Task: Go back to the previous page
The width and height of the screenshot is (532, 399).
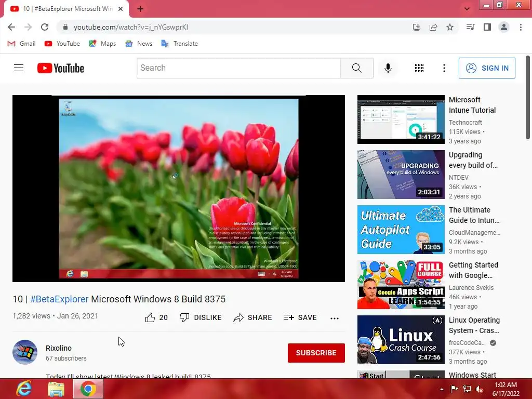Action: (11, 27)
